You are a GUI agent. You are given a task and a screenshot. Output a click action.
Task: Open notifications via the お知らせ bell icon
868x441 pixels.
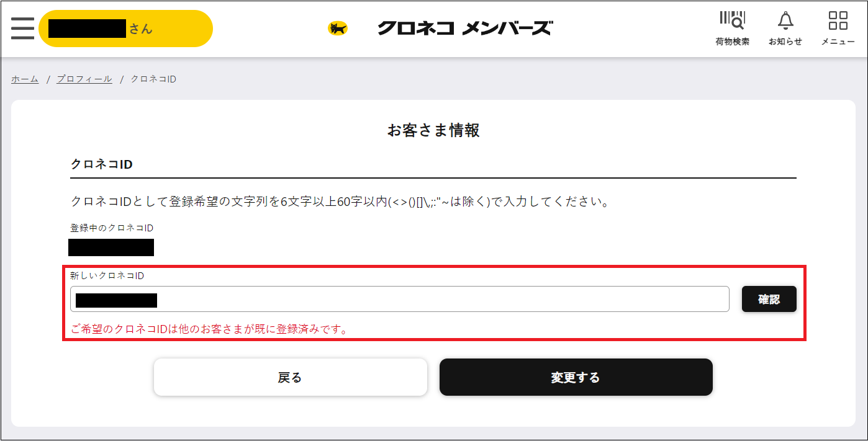[x=785, y=27]
